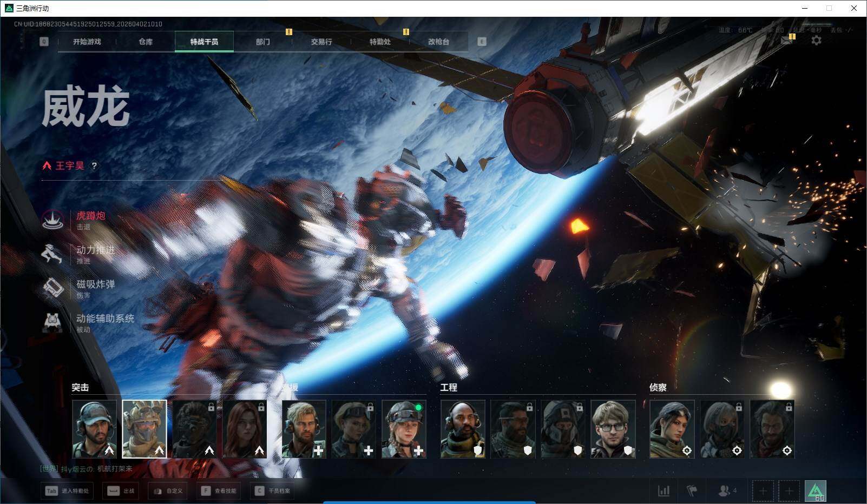This screenshot has width=867, height=504.
Task: Choose the first 侦察 operator with headscarf
Action: click(672, 429)
